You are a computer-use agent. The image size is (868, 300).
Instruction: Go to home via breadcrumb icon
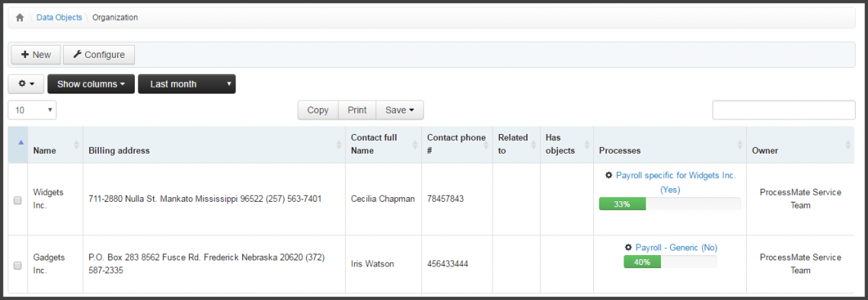click(20, 18)
